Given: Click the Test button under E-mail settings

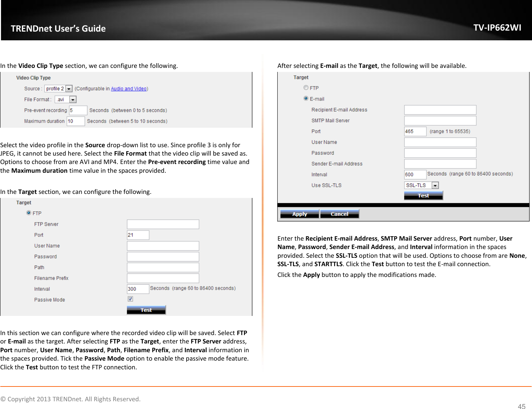Looking at the screenshot, I should 423,196.
